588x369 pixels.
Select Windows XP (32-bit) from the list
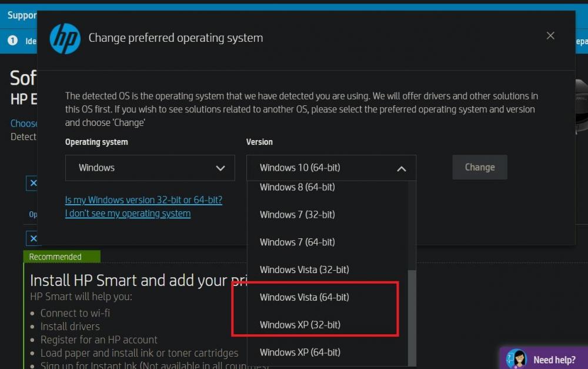click(300, 325)
